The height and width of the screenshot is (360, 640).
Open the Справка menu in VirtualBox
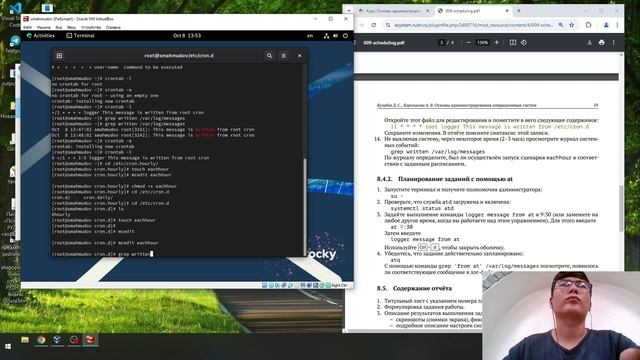tap(113, 27)
